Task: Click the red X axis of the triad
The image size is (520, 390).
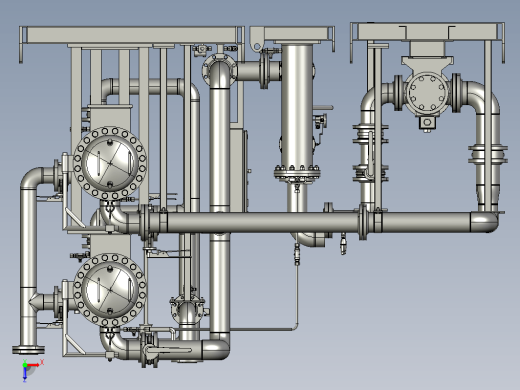Action: tap(34, 365)
